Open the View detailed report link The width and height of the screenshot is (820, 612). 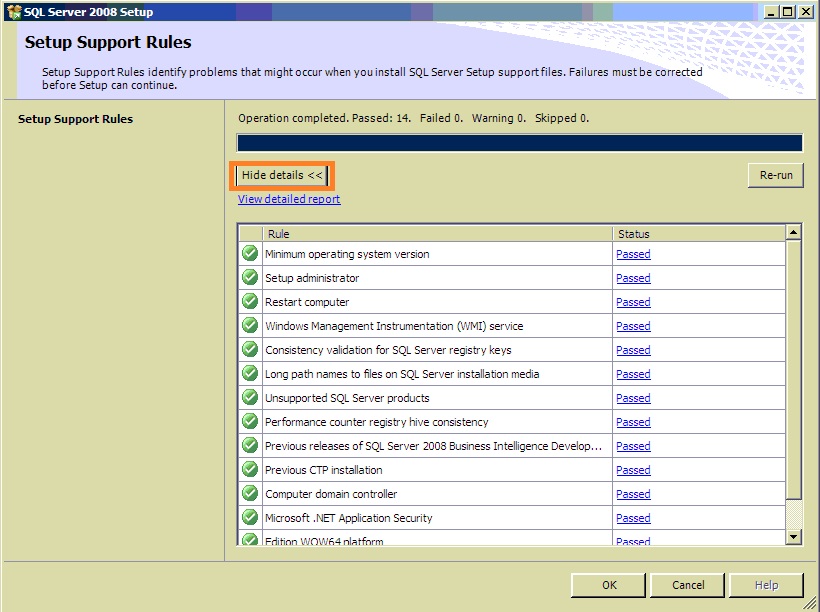[x=289, y=199]
